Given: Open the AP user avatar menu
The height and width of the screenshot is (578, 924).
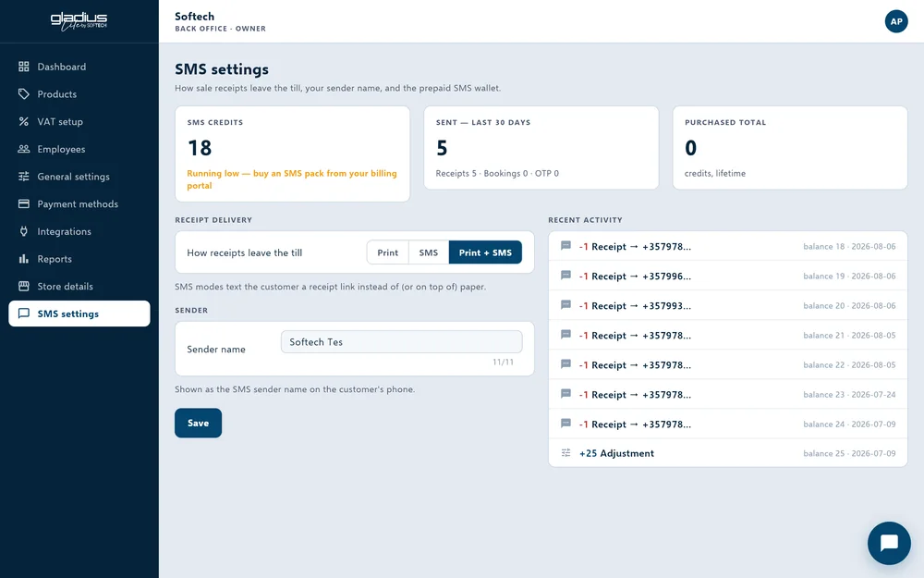Looking at the screenshot, I should click(x=895, y=21).
